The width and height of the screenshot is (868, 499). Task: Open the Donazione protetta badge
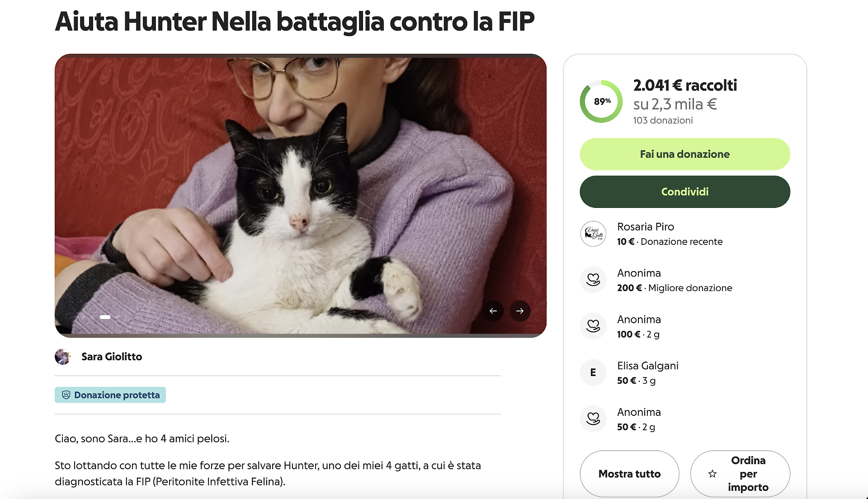point(110,395)
